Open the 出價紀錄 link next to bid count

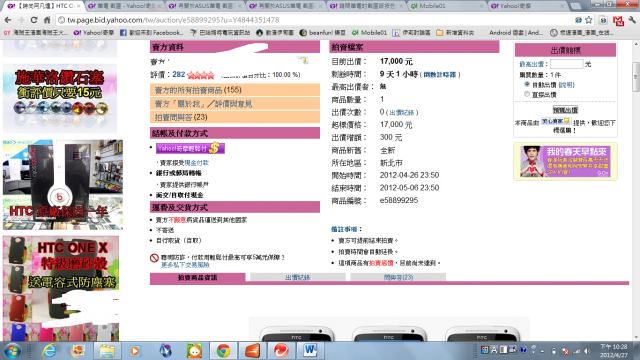[x=402, y=112]
